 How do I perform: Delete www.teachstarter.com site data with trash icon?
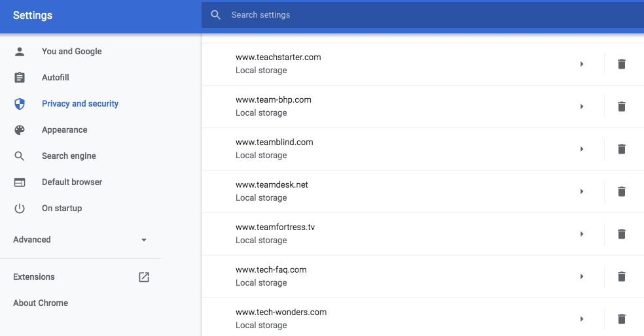coord(621,64)
